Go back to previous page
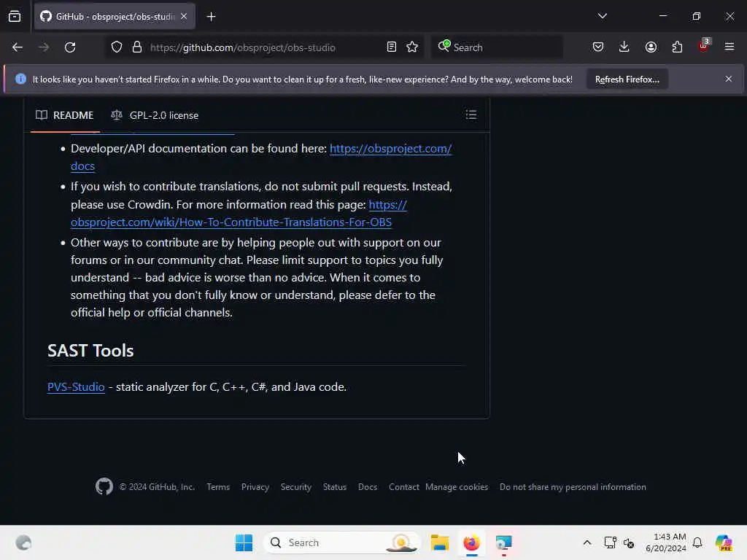The width and height of the screenshot is (747, 560). coord(18,47)
